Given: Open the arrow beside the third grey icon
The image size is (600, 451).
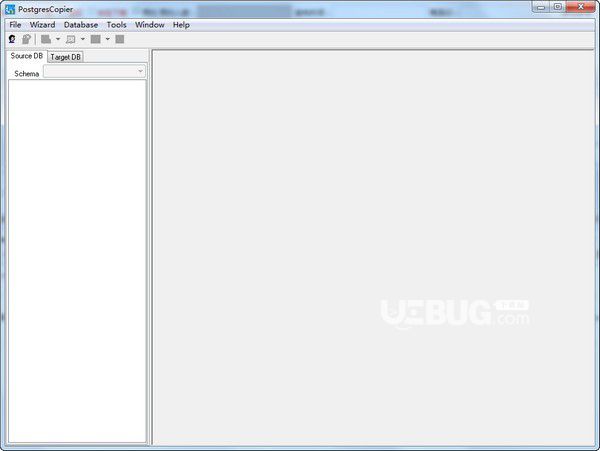Looking at the screenshot, I should [x=108, y=39].
